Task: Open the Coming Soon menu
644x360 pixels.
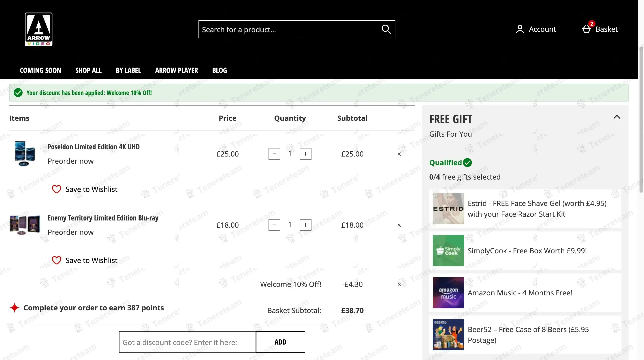Action: pos(41,70)
